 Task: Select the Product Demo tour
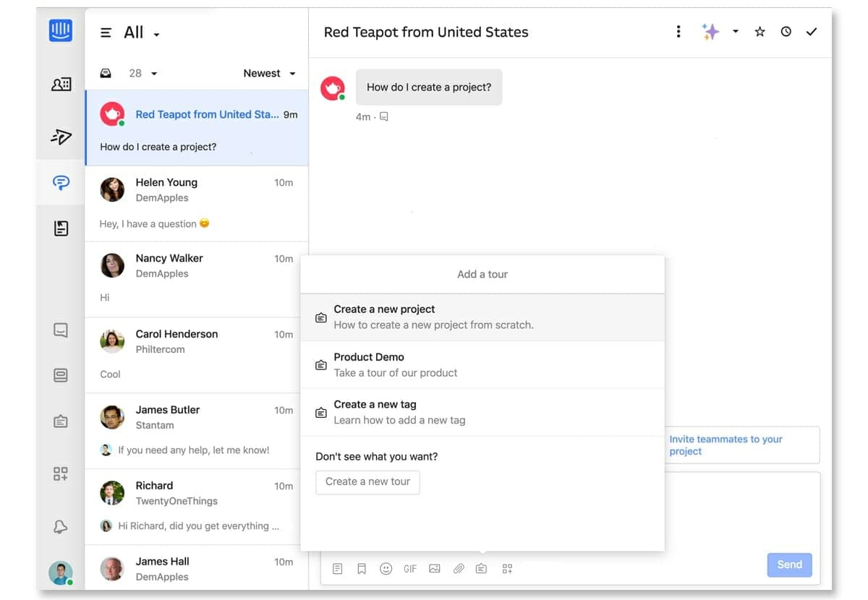pyautogui.click(x=482, y=364)
